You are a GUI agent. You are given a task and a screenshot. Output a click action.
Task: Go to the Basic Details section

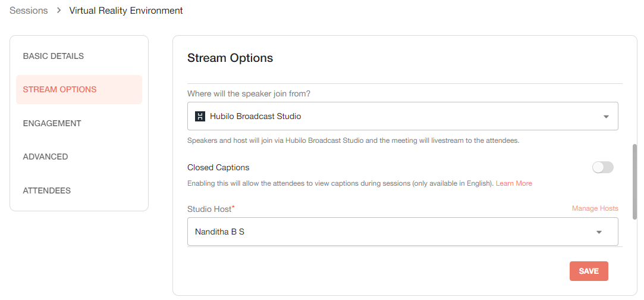(54, 56)
